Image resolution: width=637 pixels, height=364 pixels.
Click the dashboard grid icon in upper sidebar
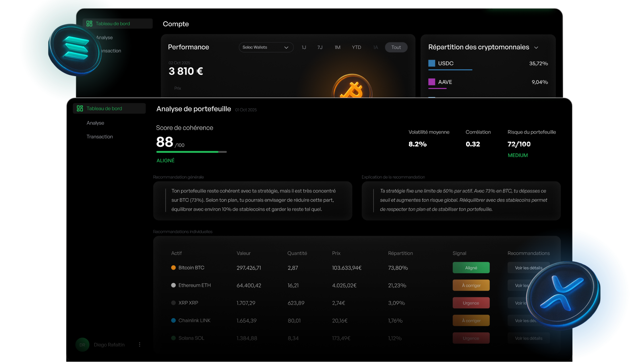pyautogui.click(x=89, y=24)
